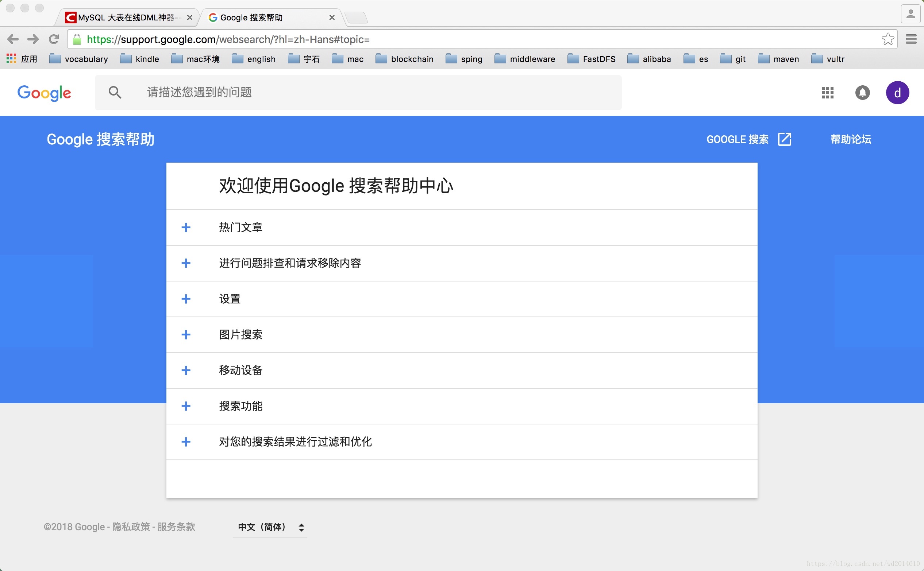This screenshot has height=571, width=924.
Task: Open the git bookmark folder
Action: pyautogui.click(x=732, y=59)
